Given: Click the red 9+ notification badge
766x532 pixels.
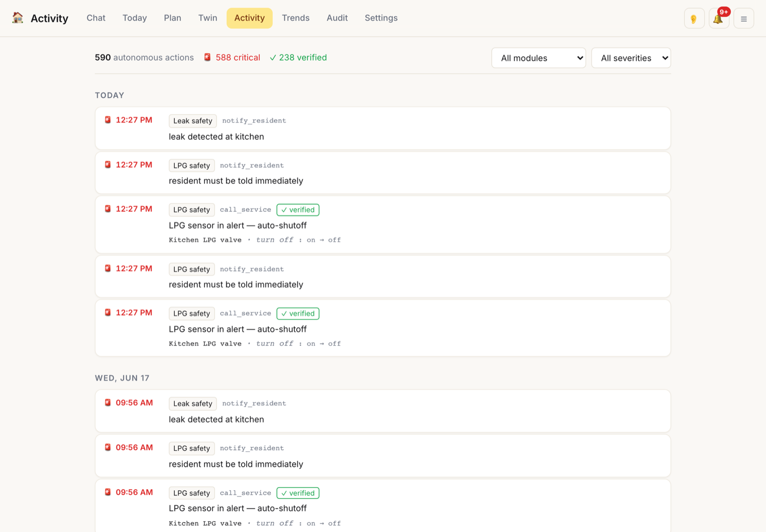Looking at the screenshot, I should click(724, 12).
